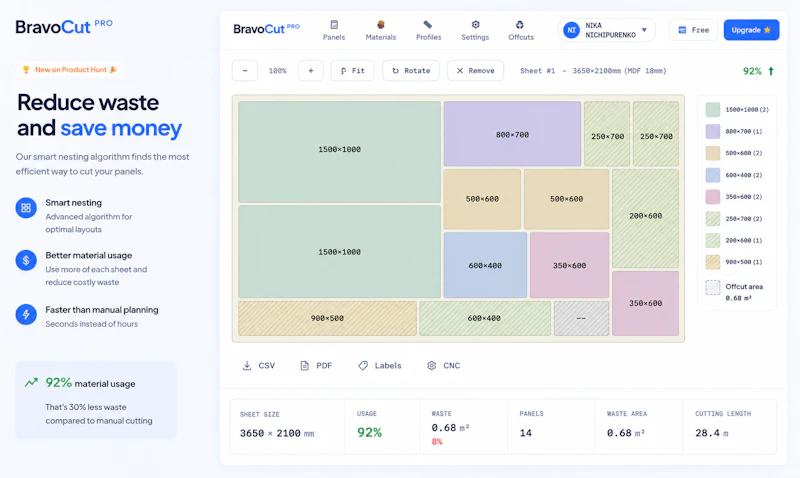800x478 pixels.
Task: Click the Better material usage dollar icon
Action: [x=26, y=261]
